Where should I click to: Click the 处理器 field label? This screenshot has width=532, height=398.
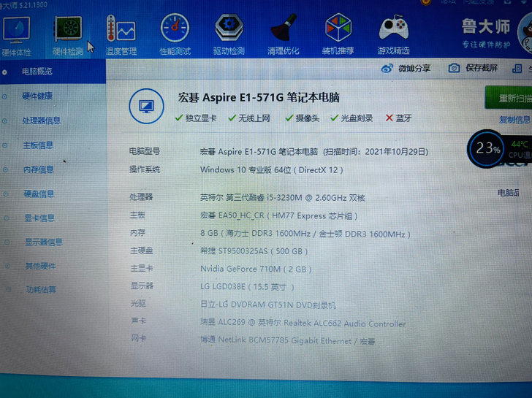point(141,197)
